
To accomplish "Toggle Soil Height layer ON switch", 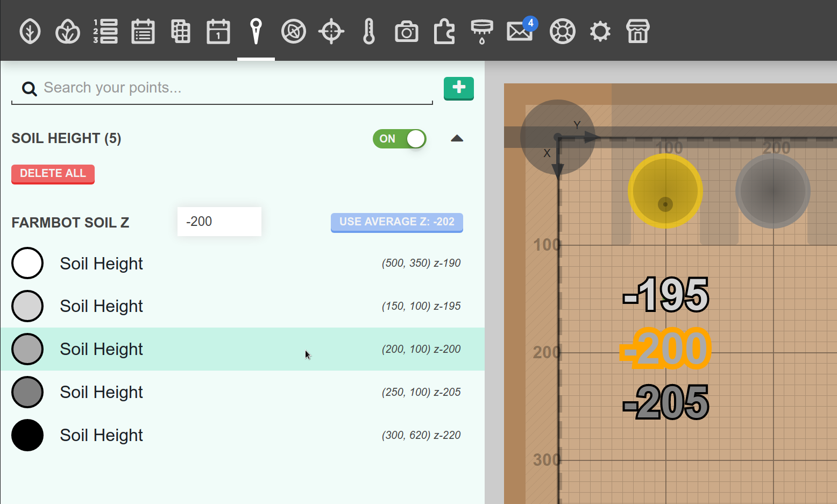I will [x=400, y=139].
